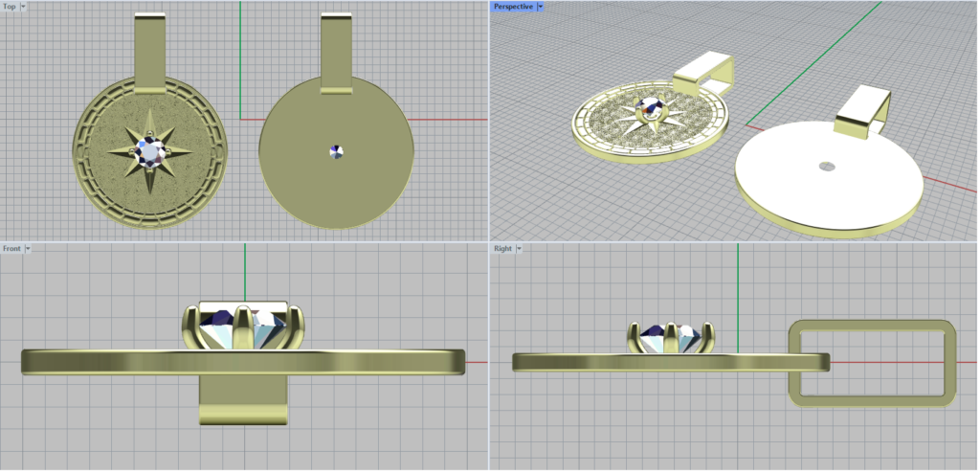Click the Right viewport title label
The width and height of the screenshot is (980, 473).
[x=502, y=249]
